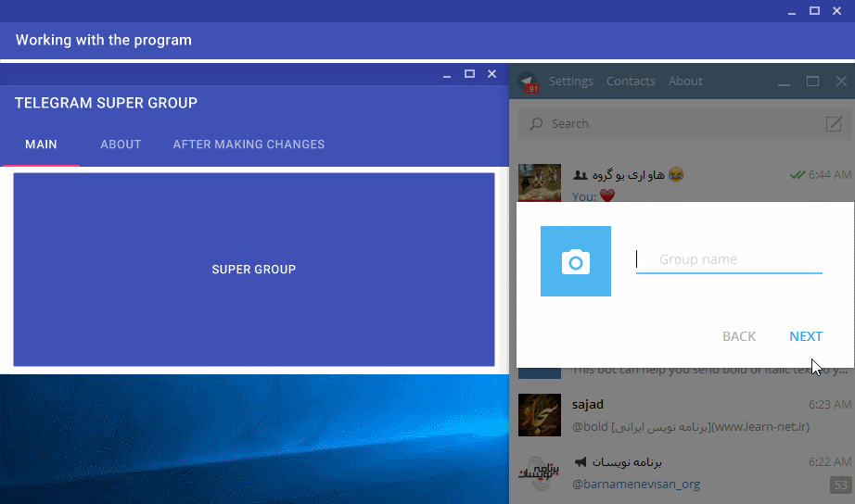
Task: Switch to the MAIN tab
Action: tap(41, 145)
